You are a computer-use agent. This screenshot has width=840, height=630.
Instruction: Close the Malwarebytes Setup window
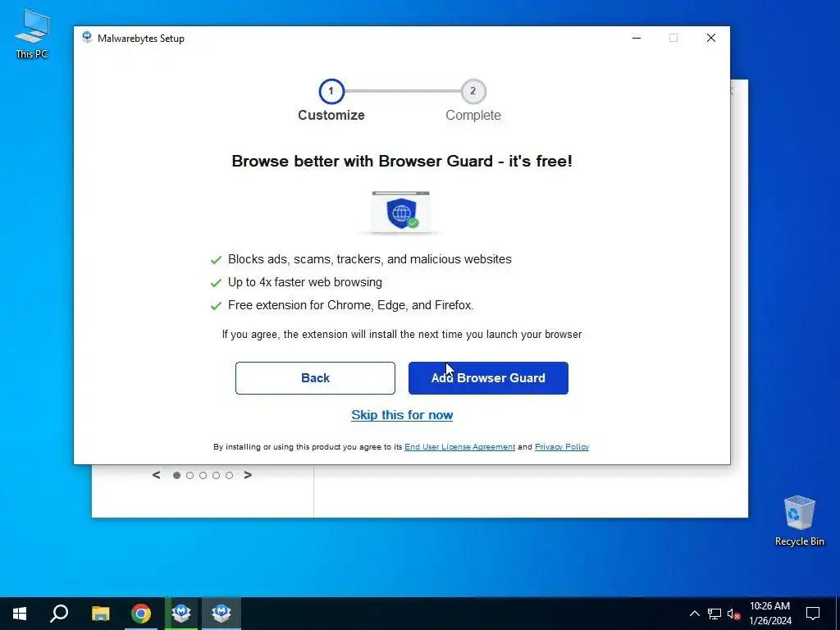pyautogui.click(x=711, y=38)
